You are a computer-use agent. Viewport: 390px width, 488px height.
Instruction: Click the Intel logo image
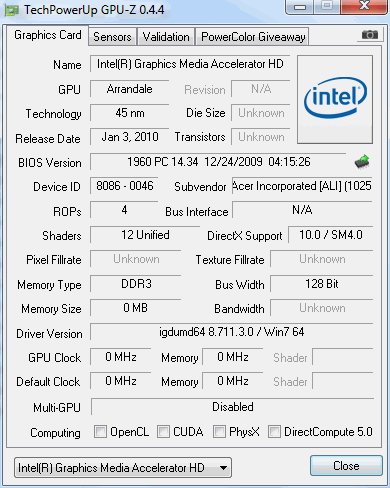click(x=335, y=99)
